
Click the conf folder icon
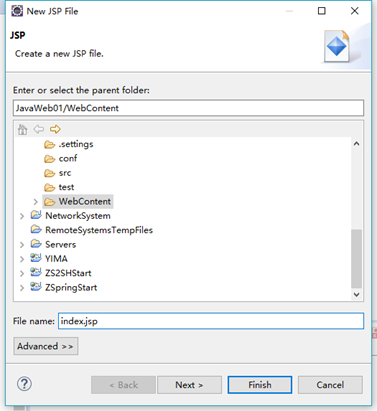pyautogui.click(x=50, y=159)
